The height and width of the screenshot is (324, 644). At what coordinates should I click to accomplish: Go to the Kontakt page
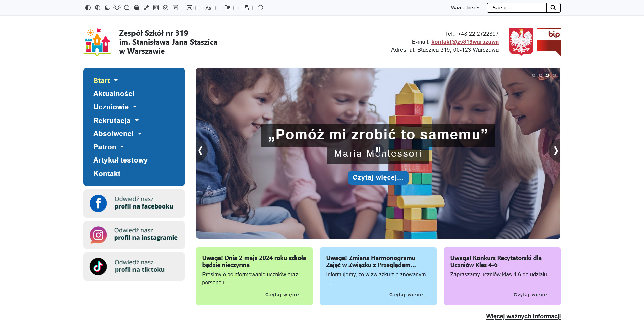click(107, 174)
